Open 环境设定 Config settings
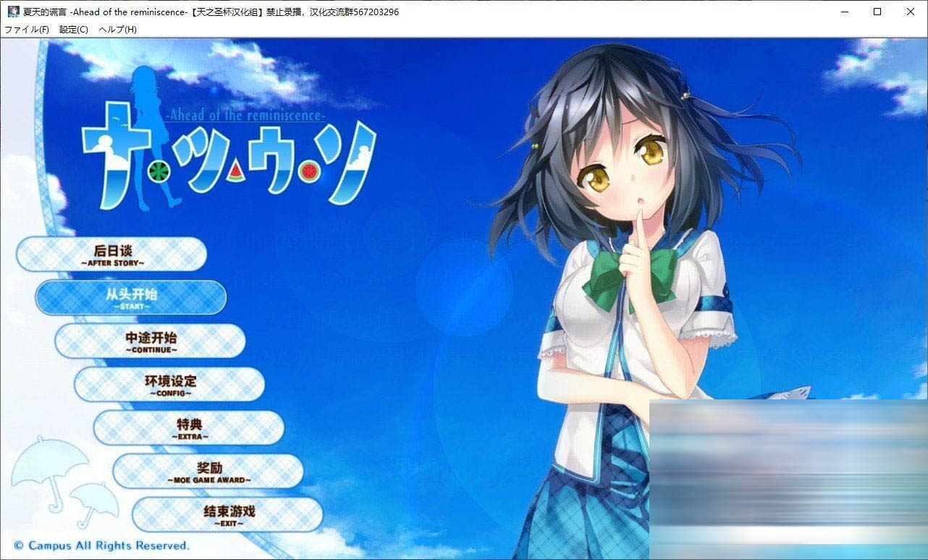 [x=170, y=385]
